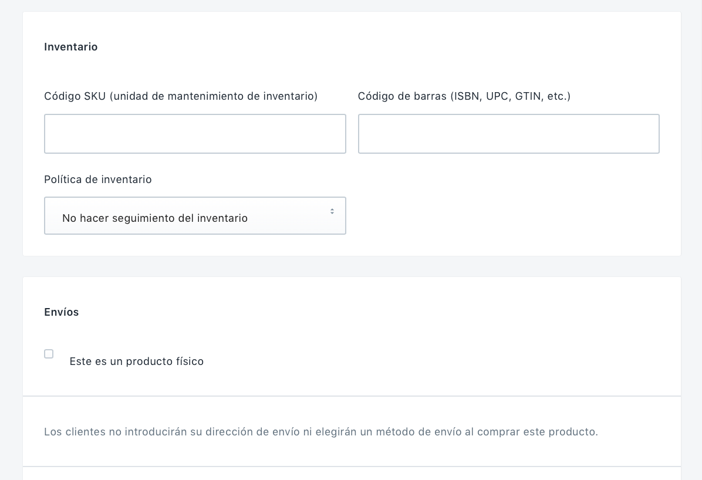Screen dimensions: 702x480
Task: Click the 'Política de inventario' label
Action: coord(98,180)
